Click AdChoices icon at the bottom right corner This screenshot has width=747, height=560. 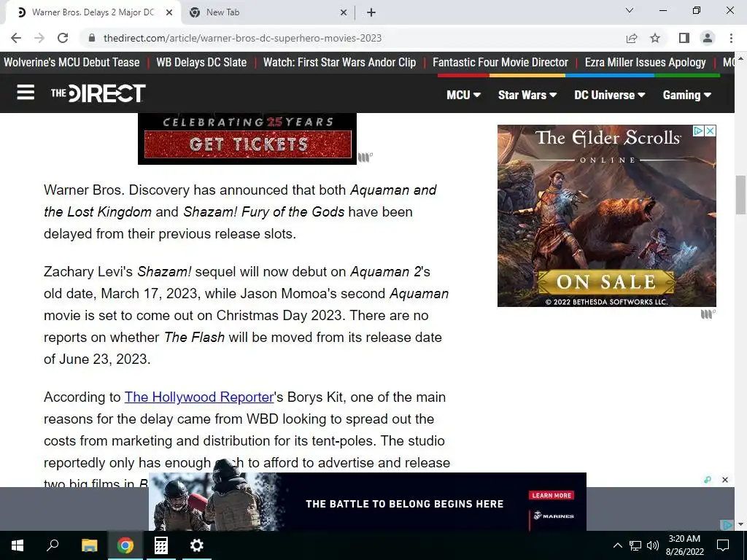727,525
